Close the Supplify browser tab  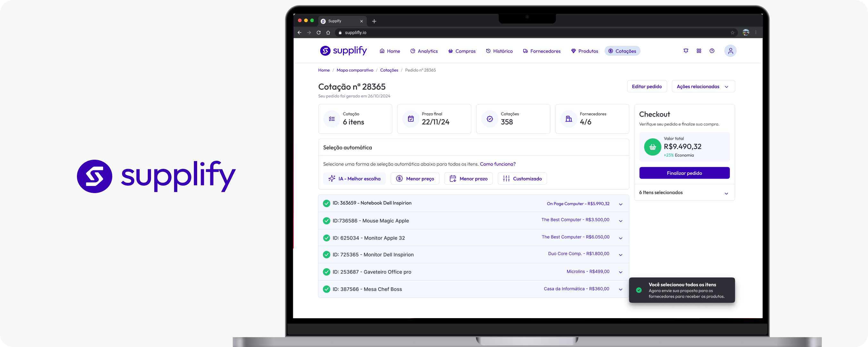click(x=361, y=21)
